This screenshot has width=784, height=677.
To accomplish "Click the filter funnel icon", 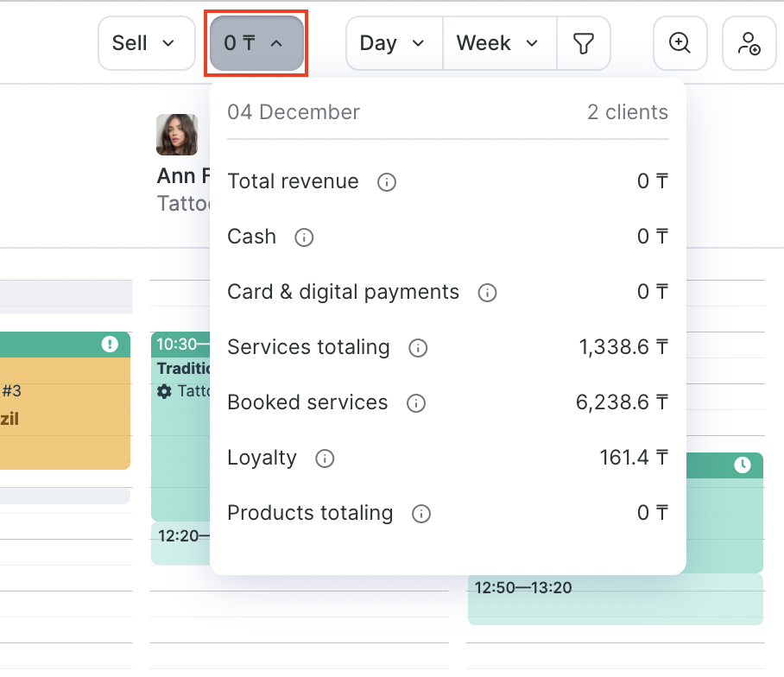I will [585, 43].
